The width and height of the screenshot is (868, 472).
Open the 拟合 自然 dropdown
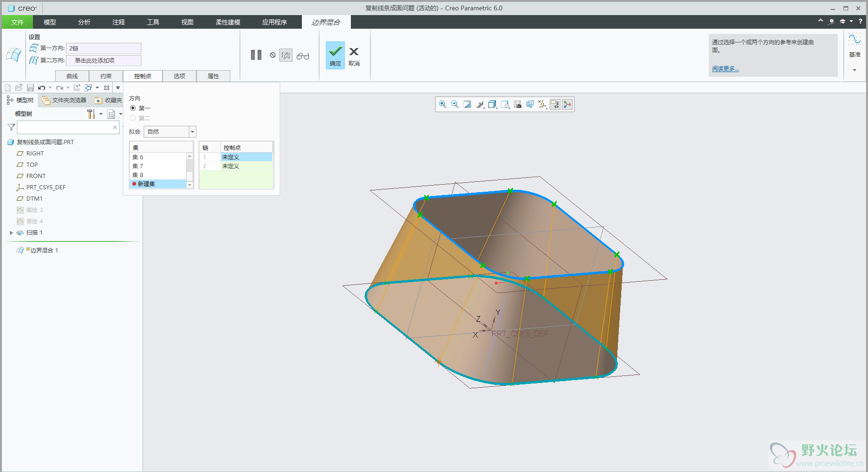click(x=170, y=131)
